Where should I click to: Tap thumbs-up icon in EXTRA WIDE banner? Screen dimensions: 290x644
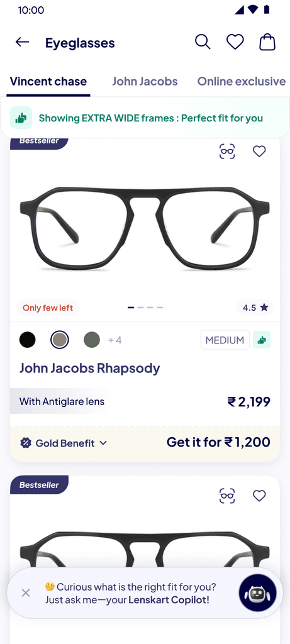tap(21, 118)
